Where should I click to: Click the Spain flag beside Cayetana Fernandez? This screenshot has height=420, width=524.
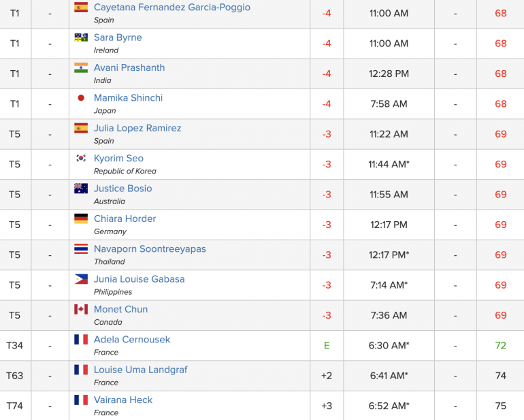tap(81, 7)
